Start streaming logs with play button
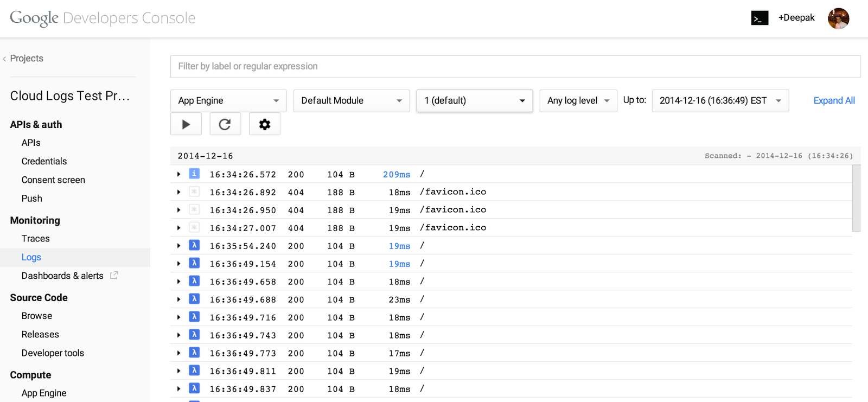The width and height of the screenshot is (868, 402). point(186,124)
